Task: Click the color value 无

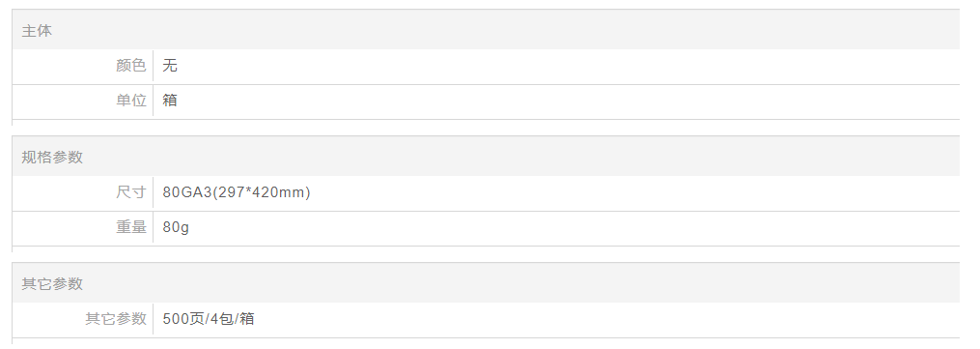Action: click(x=170, y=66)
